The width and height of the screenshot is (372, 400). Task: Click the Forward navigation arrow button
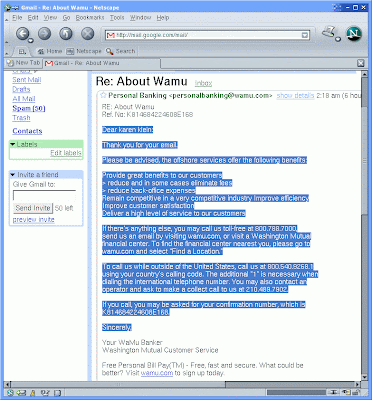click(44, 33)
